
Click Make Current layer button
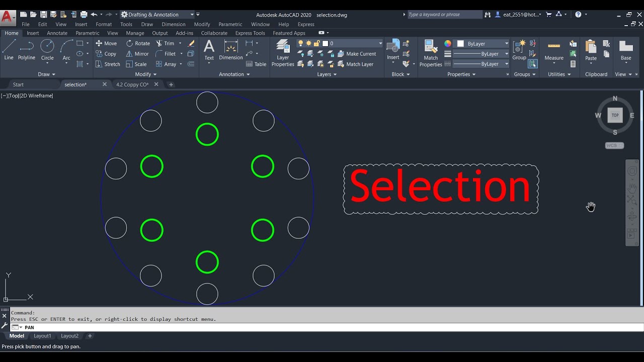(x=356, y=54)
